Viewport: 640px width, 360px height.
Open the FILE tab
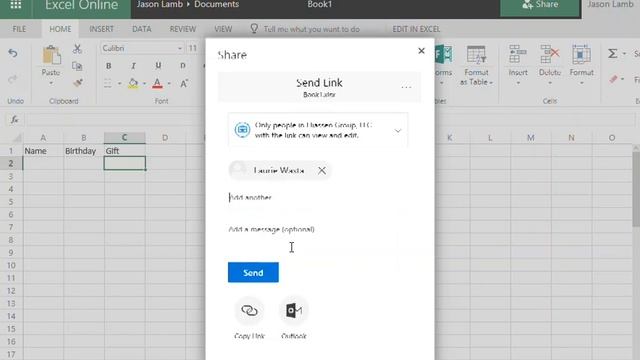coord(19,29)
